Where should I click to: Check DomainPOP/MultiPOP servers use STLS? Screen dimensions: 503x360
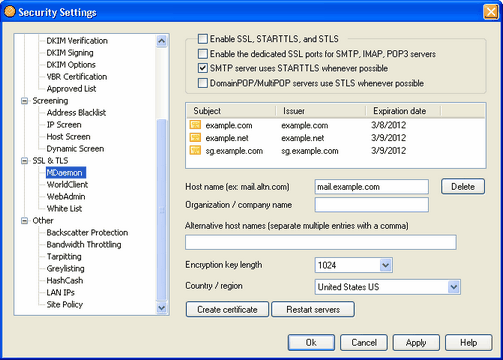point(203,83)
